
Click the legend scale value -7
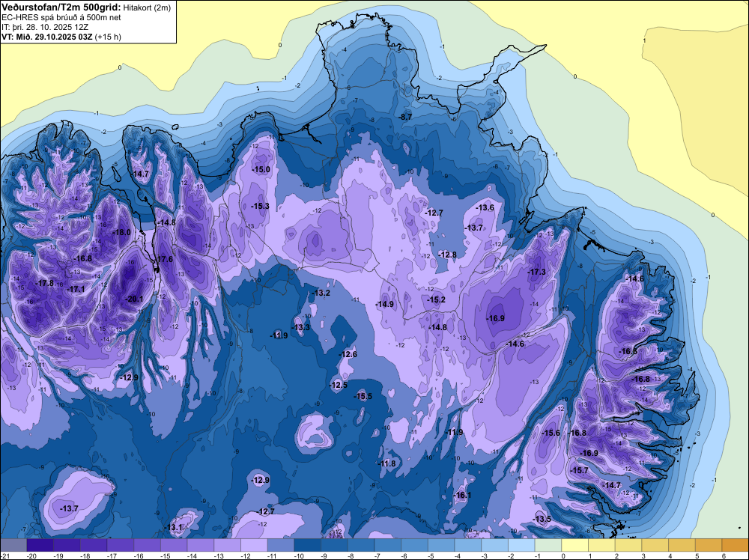(377, 556)
